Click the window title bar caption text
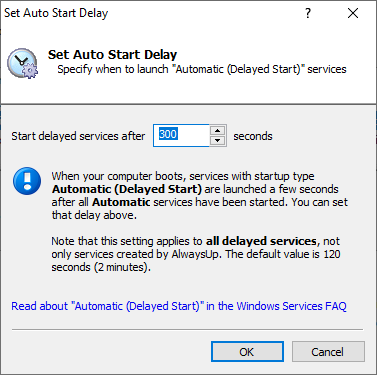 click(56, 13)
